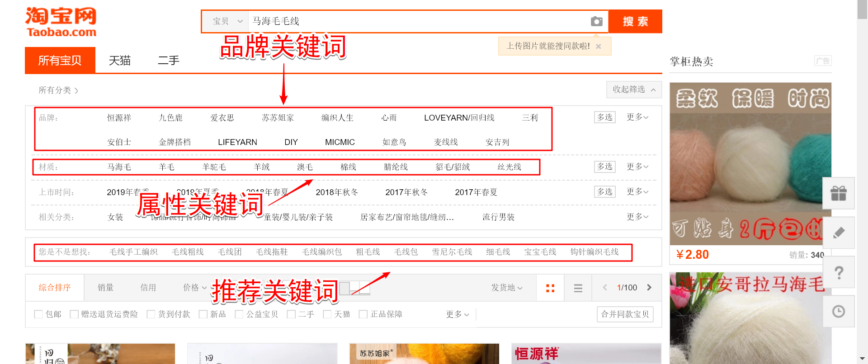
Task: Switch to list view layout
Action: pos(578,288)
